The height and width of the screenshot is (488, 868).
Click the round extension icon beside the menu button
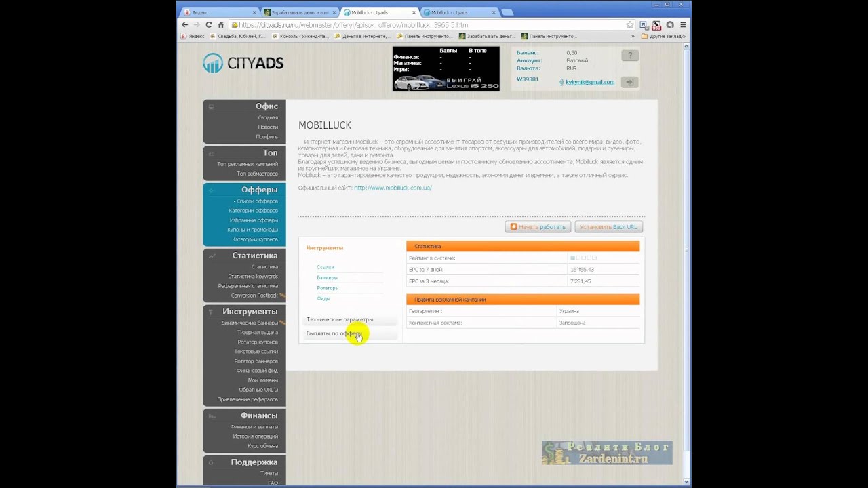[669, 24]
